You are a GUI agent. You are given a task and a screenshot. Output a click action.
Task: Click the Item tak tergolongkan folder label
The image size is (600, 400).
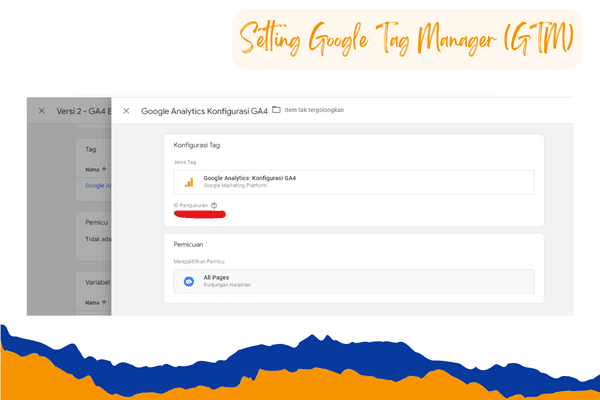(314, 110)
